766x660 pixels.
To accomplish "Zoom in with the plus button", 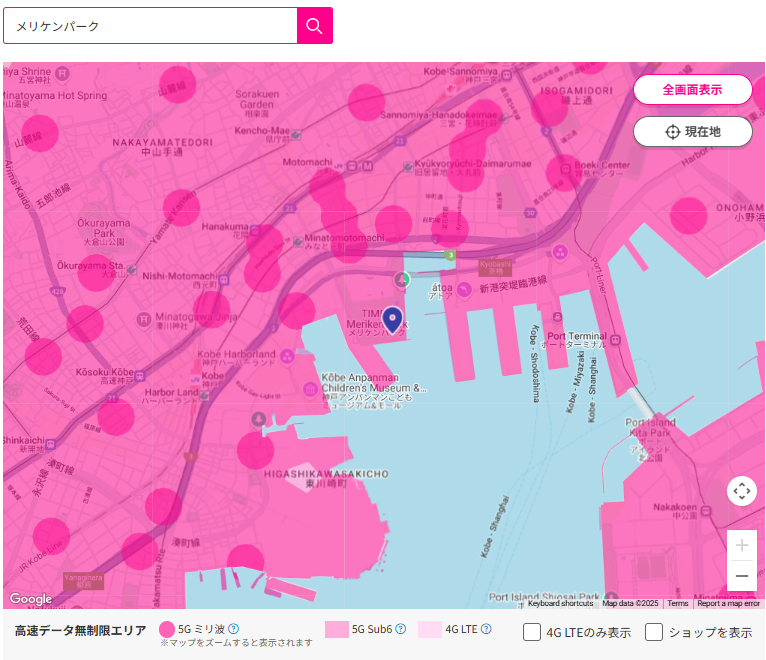I will point(742,545).
